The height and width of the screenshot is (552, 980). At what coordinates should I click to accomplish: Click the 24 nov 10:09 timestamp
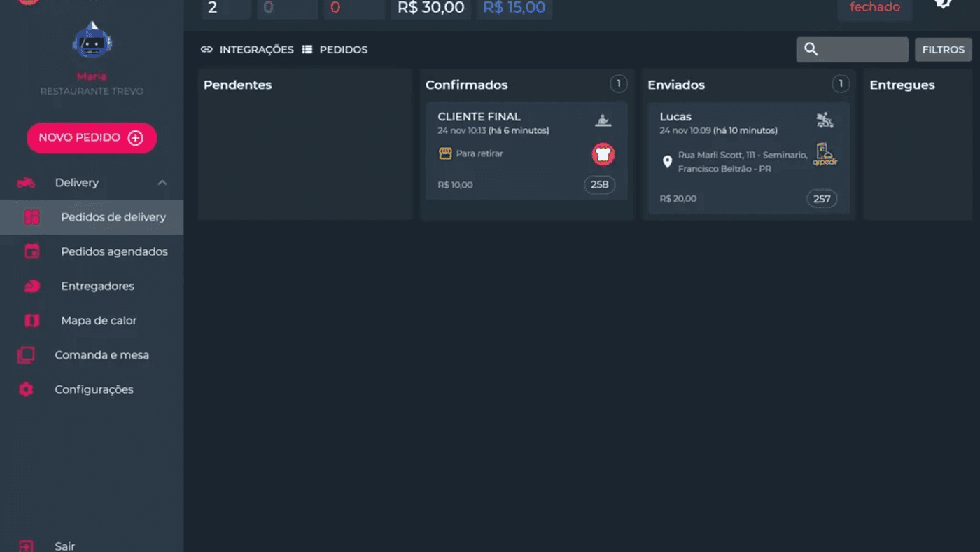pyautogui.click(x=718, y=131)
